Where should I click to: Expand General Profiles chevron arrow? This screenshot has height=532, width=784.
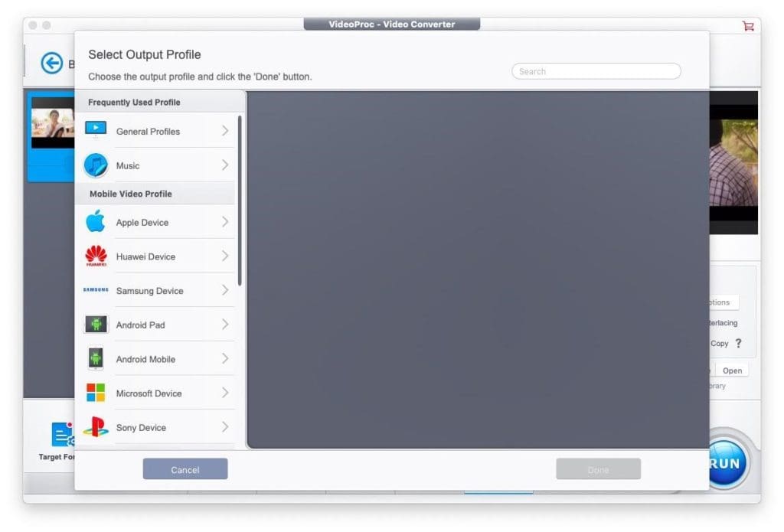225,131
